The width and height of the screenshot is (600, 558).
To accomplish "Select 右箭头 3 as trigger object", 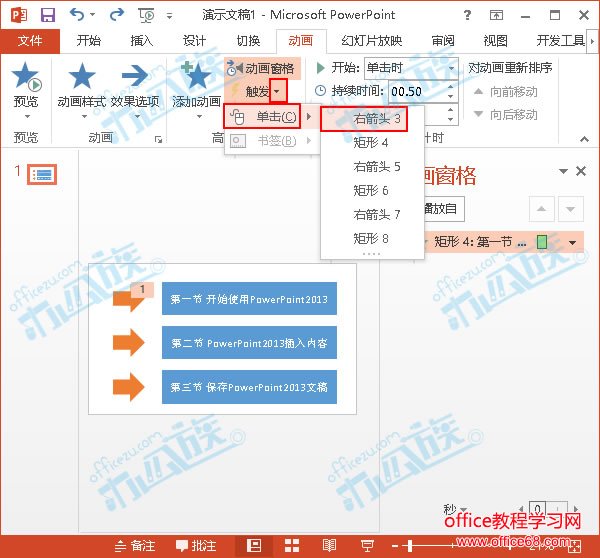I will click(364, 119).
